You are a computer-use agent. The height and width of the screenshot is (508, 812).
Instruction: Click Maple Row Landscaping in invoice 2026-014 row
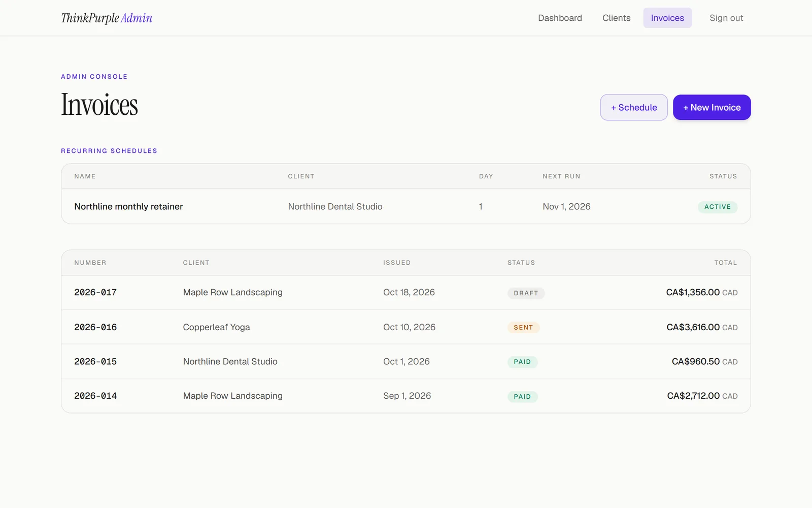[232, 396]
